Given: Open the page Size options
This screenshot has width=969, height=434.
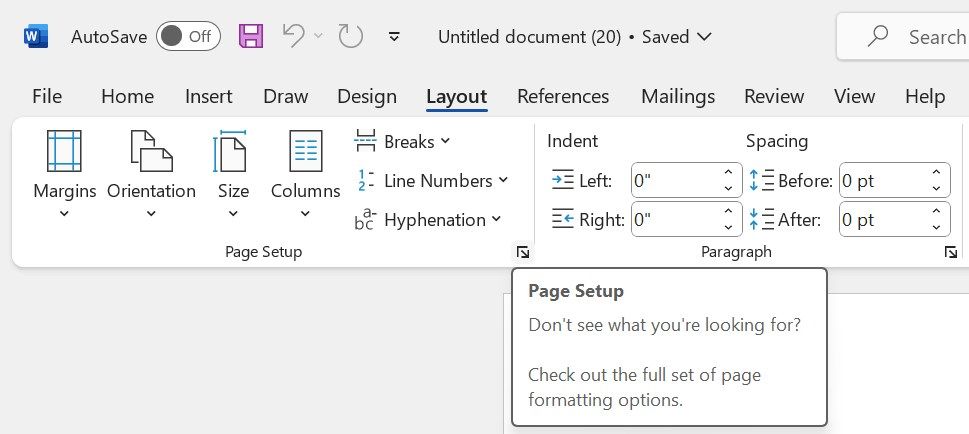Looking at the screenshot, I should tap(233, 175).
